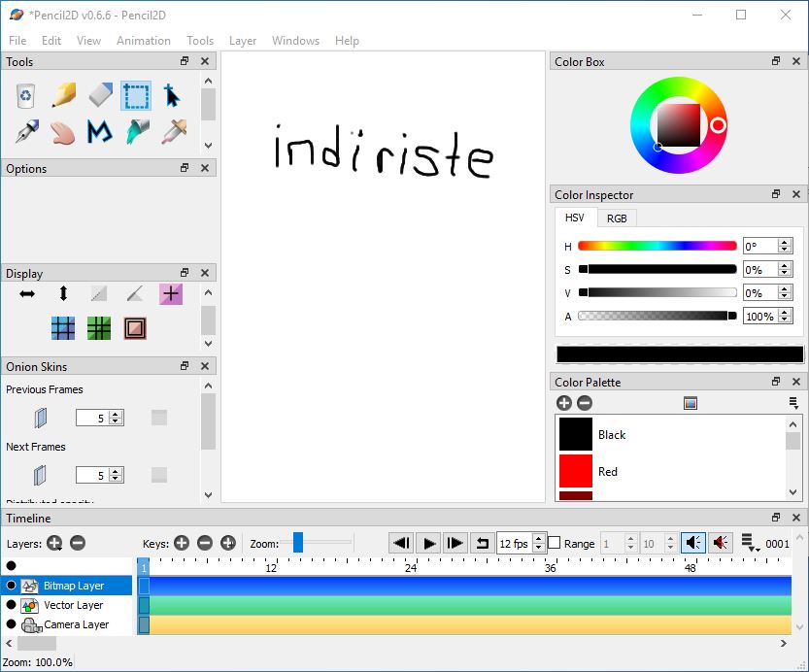Open the timeline options menu
Image resolution: width=809 pixels, height=672 pixels.
(x=750, y=543)
